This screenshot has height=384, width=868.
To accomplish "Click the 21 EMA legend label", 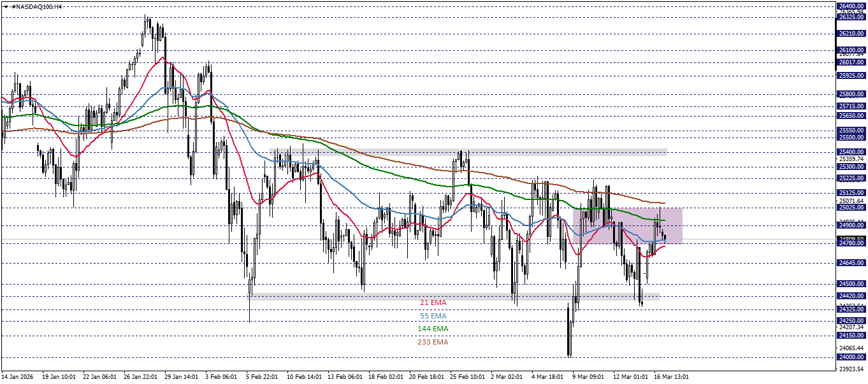I will 433,304.
